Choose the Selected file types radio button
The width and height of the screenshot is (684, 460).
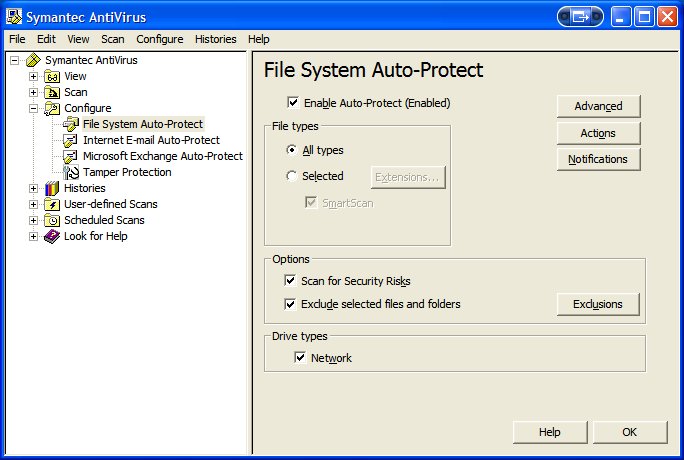pos(291,176)
